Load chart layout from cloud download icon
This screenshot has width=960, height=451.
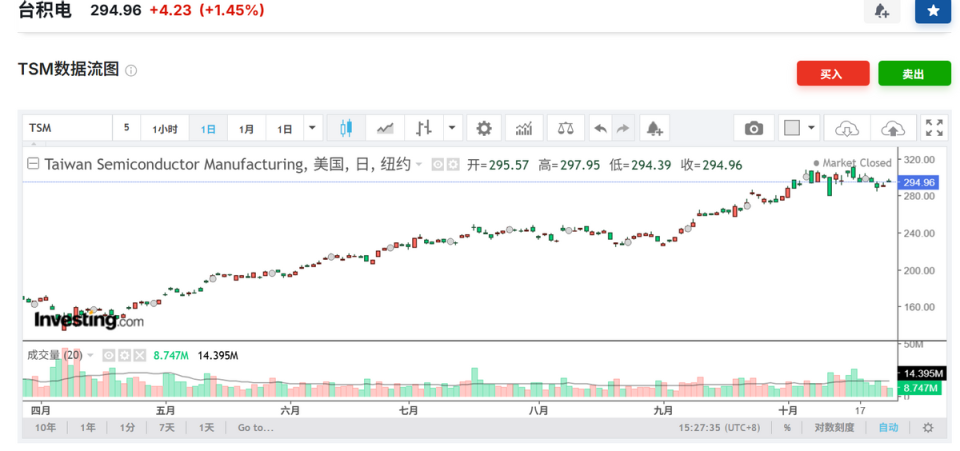(847, 129)
